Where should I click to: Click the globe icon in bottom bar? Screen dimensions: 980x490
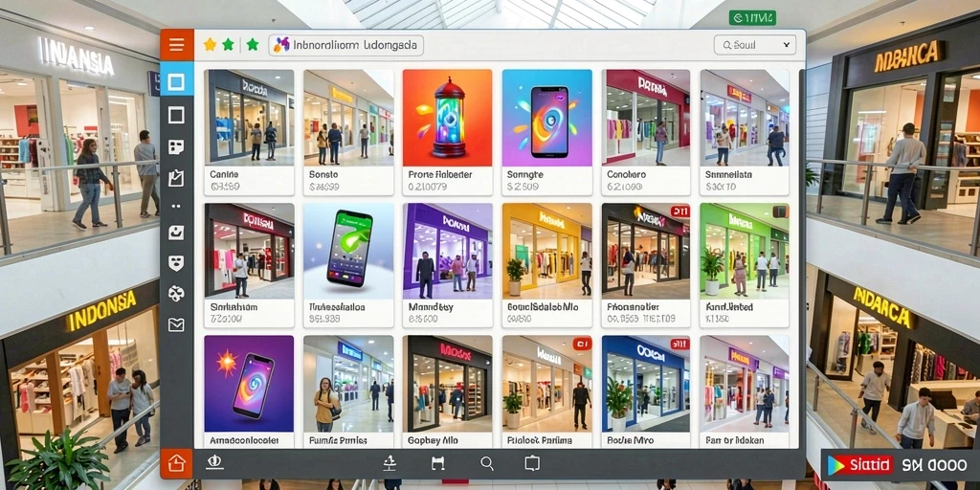pos(215,462)
